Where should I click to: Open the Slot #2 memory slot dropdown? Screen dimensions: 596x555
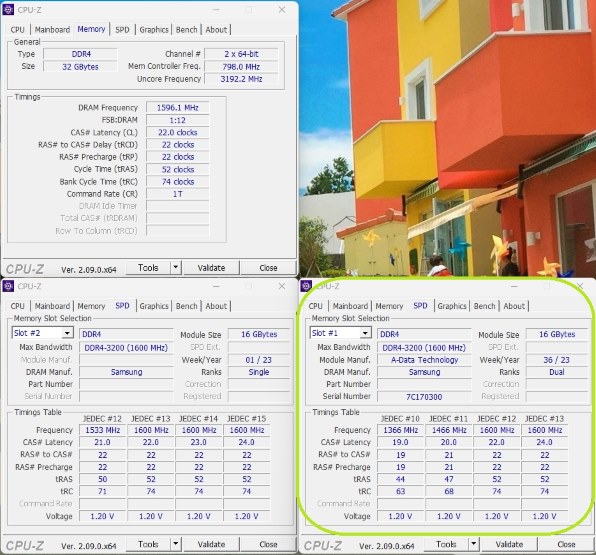click(x=67, y=333)
